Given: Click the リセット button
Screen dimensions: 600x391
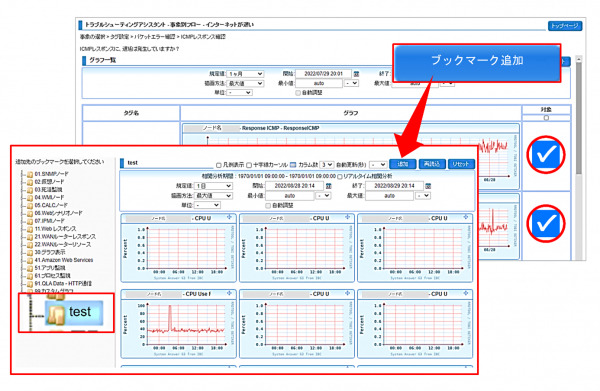Looking at the screenshot, I should pyautogui.click(x=461, y=164).
